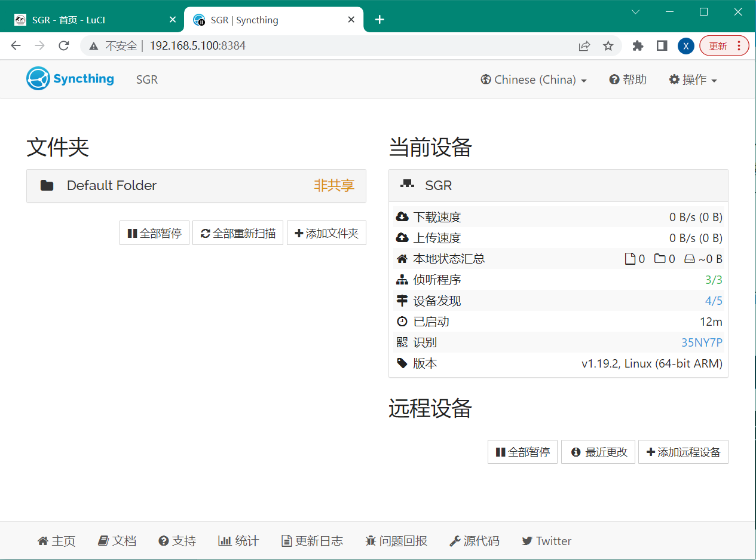This screenshot has width=756, height=560.
Task: Click the folder icon beside Default Folder
Action: point(47,185)
